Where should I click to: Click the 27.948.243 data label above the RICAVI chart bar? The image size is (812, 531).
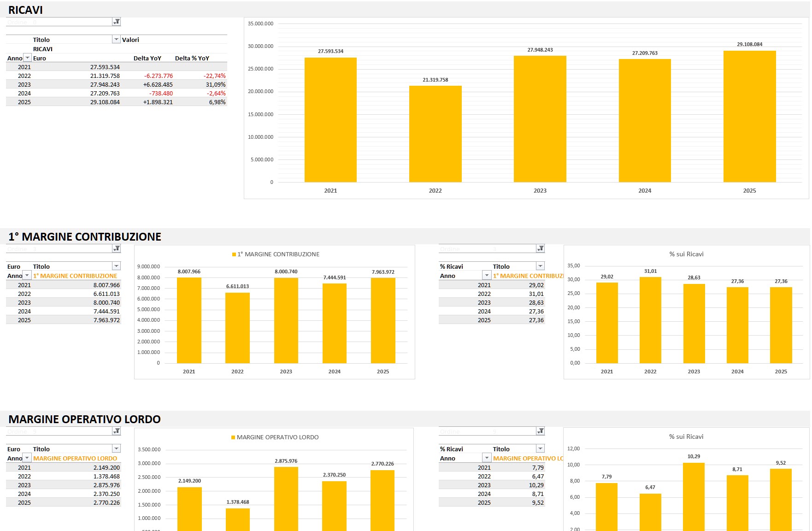[540, 50]
